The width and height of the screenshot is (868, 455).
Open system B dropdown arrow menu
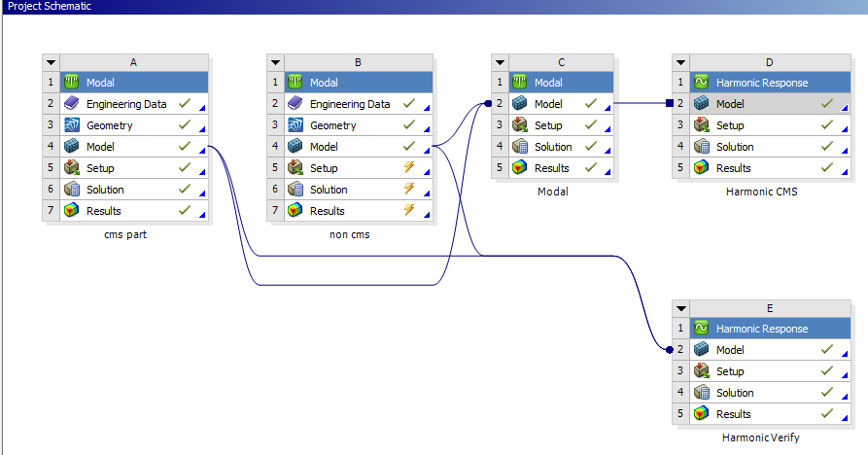275,62
